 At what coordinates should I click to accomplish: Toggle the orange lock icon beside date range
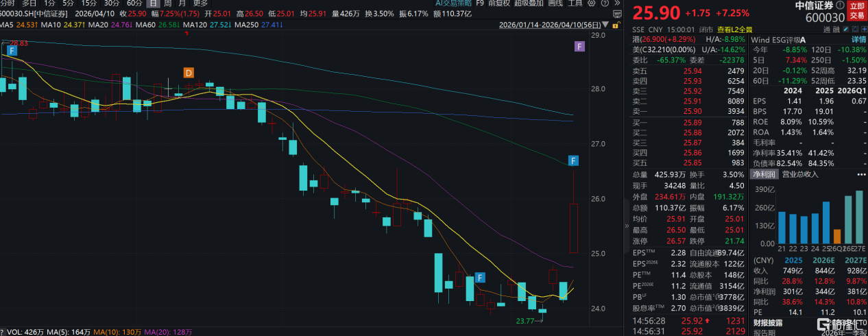coord(616,25)
